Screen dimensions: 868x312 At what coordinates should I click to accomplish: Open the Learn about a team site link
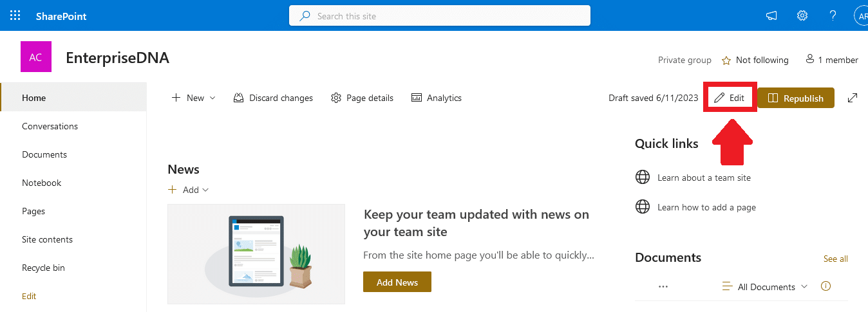point(704,178)
